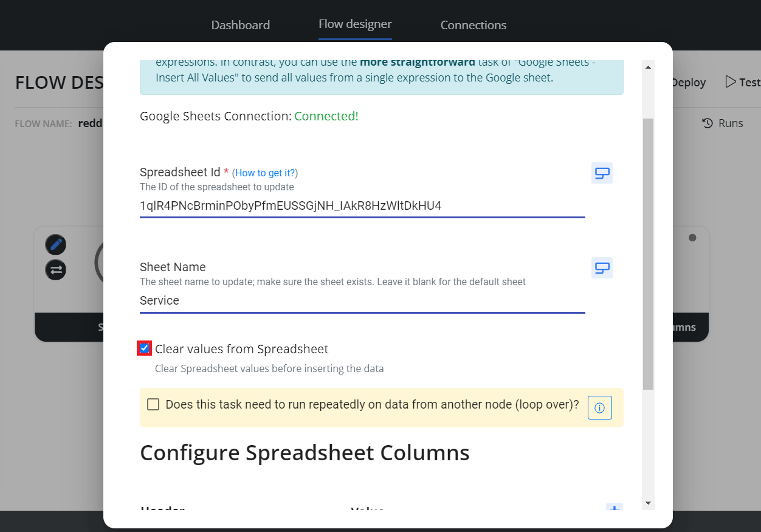This screenshot has width=761, height=532.
Task: Uncheck Clear values from Spreadsheet
Action: 144,348
